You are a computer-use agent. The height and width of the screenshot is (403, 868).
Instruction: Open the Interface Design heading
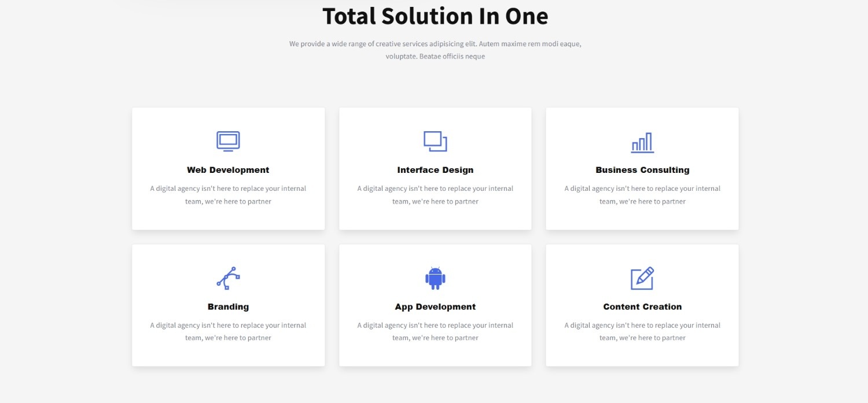coord(435,170)
